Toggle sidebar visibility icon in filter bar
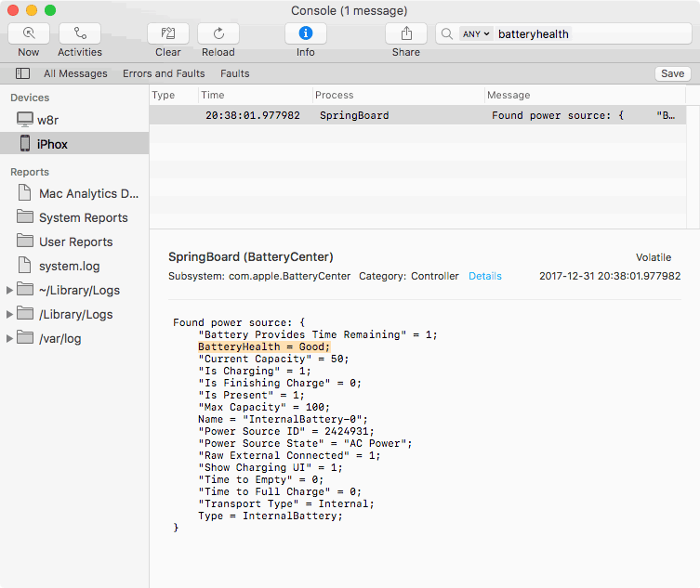This screenshot has height=588, width=700. click(22, 73)
